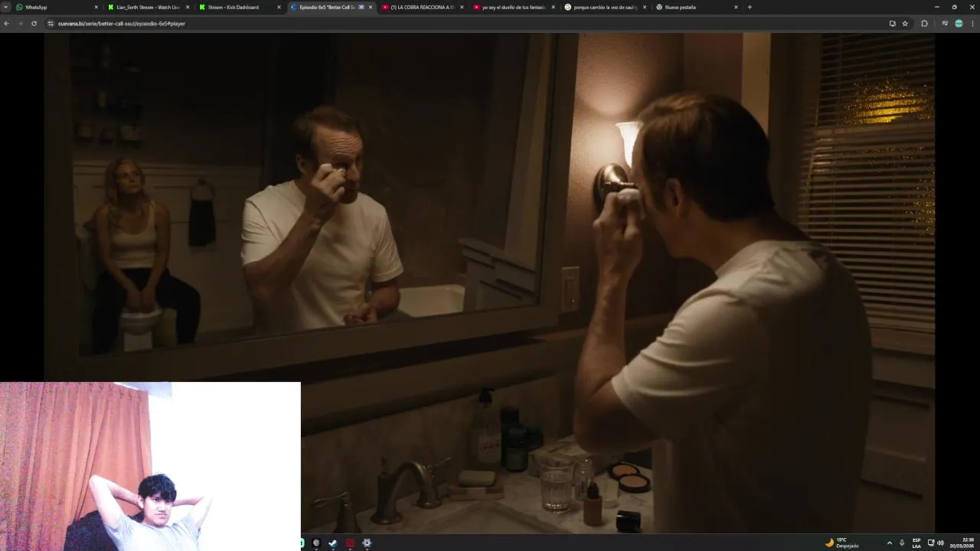This screenshot has height=551, width=980.
Task: Open the red app icon in taskbar
Action: (350, 543)
